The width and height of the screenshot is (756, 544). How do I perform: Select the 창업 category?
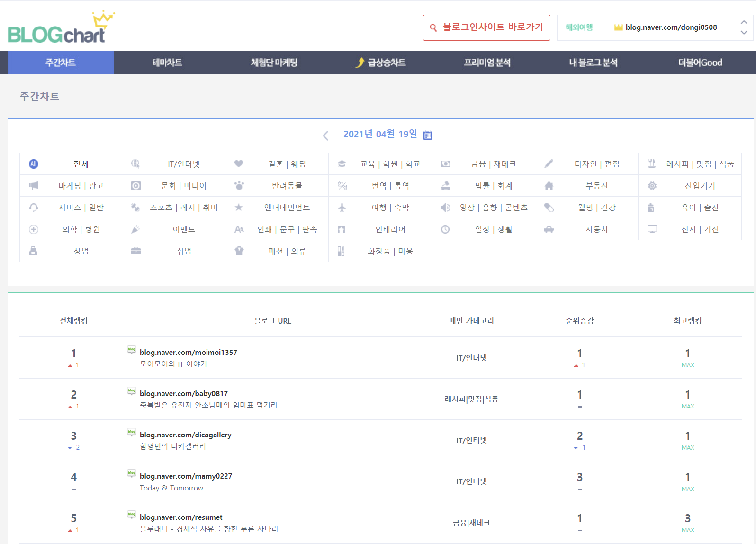(x=81, y=251)
